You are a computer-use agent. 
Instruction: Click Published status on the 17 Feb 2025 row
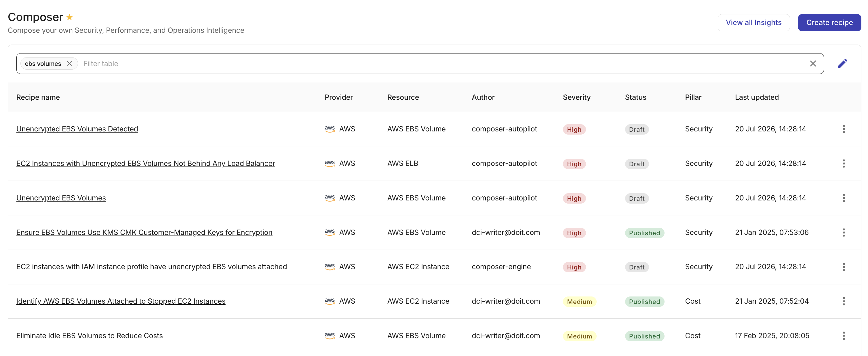pyautogui.click(x=644, y=336)
